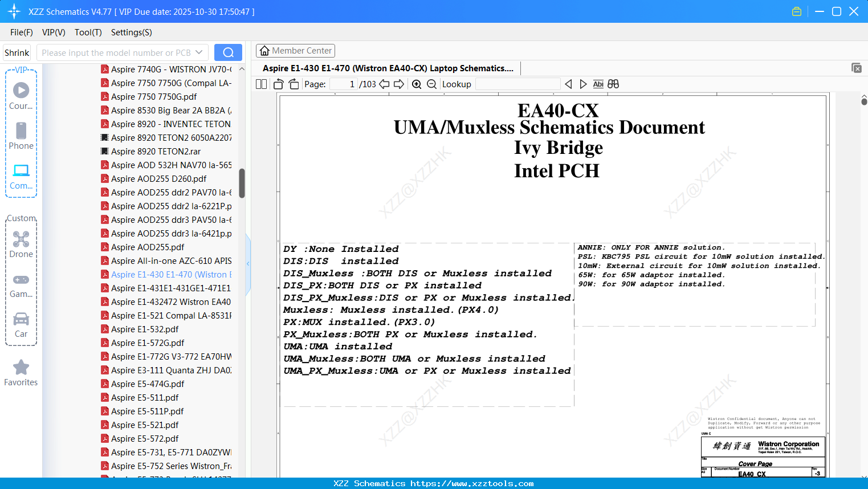Click the file list scrollbar thumb
The width and height of the screenshot is (868, 489).
(242, 183)
